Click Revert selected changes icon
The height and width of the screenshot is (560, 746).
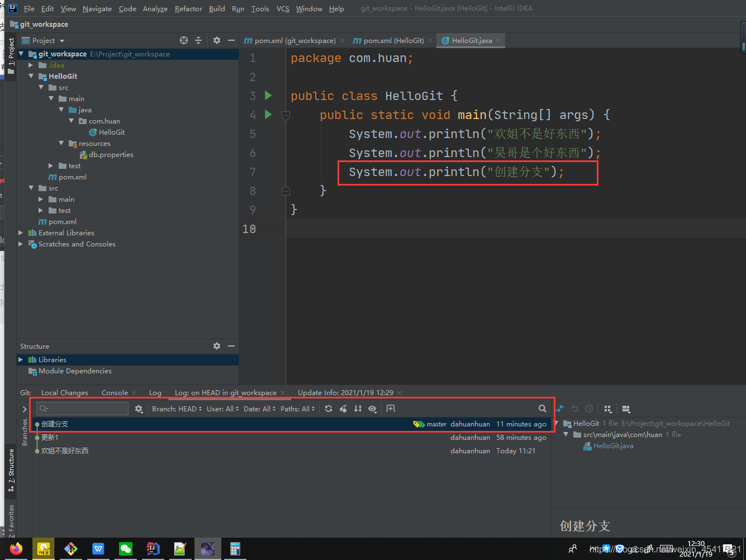tap(574, 409)
